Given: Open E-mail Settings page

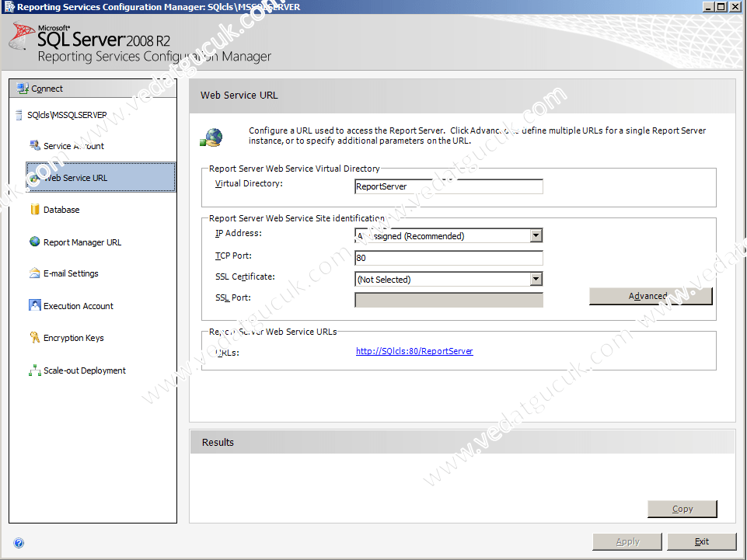Looking at the screenshot, I should point(71,273).
